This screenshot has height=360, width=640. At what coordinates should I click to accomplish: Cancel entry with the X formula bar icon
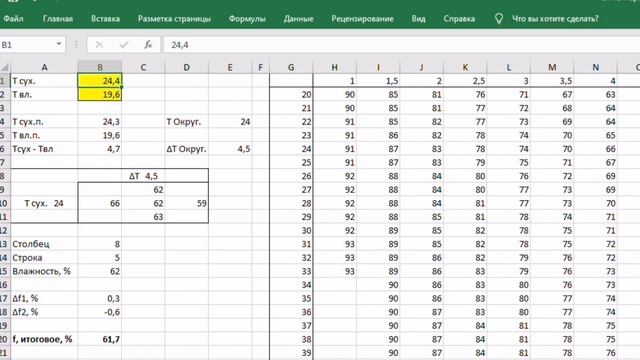(x=99, y=44)
